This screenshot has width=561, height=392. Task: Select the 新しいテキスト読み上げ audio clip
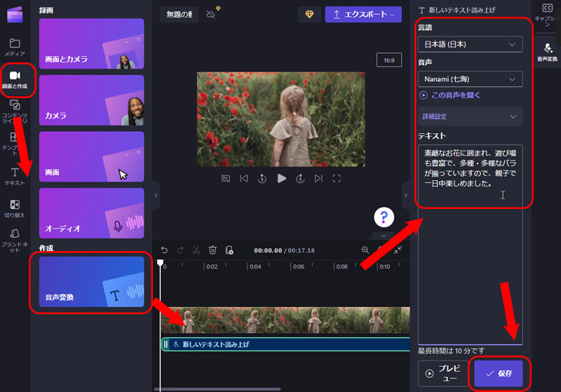coord(285,344)
